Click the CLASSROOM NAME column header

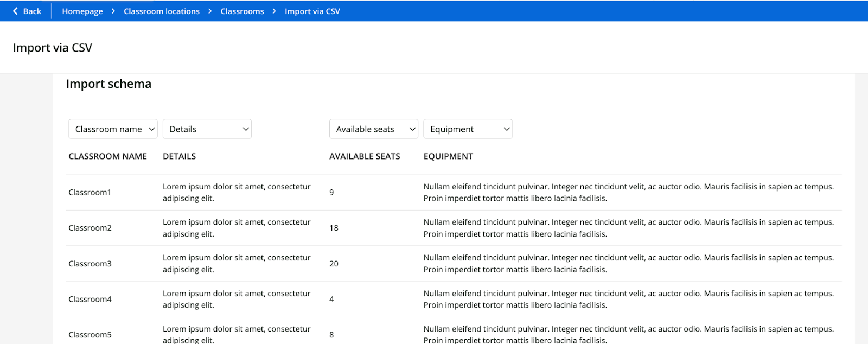coord(107,156)
